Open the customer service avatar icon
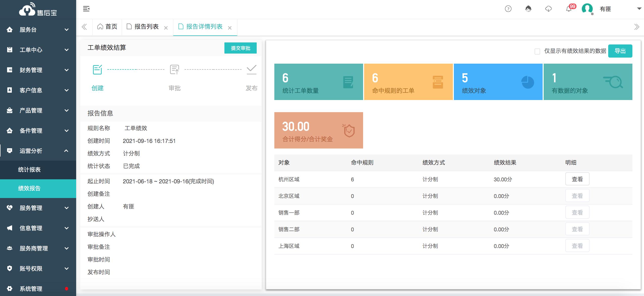644x296 pixels. tap(528, 9)
